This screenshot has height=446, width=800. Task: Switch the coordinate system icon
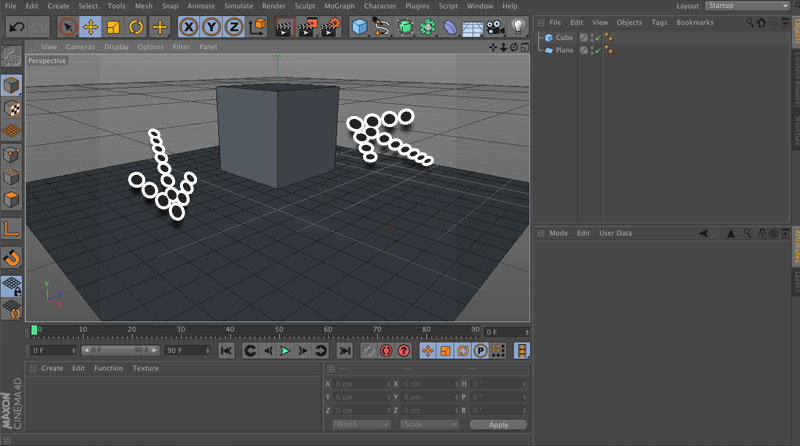click(257, 27)
